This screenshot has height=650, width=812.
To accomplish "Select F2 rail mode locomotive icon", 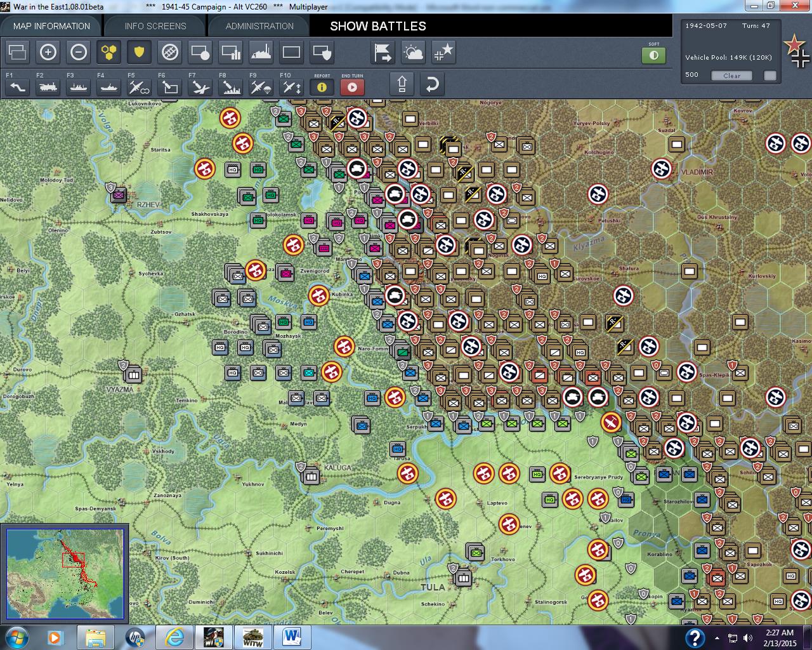I will (x=48, y=87).
